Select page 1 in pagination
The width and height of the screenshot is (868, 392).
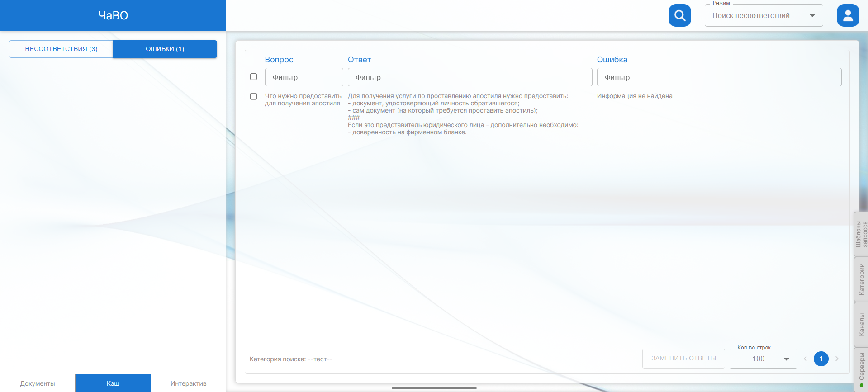(x=821, y=359)
